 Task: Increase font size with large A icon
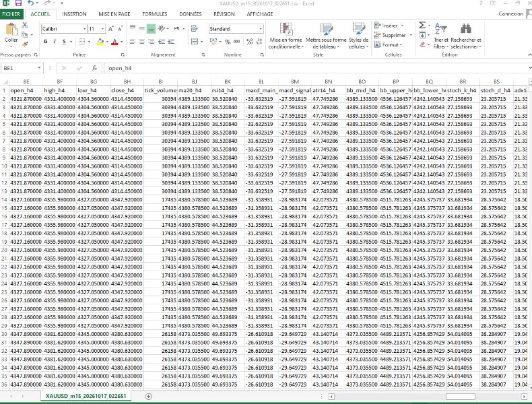[111, 29]
